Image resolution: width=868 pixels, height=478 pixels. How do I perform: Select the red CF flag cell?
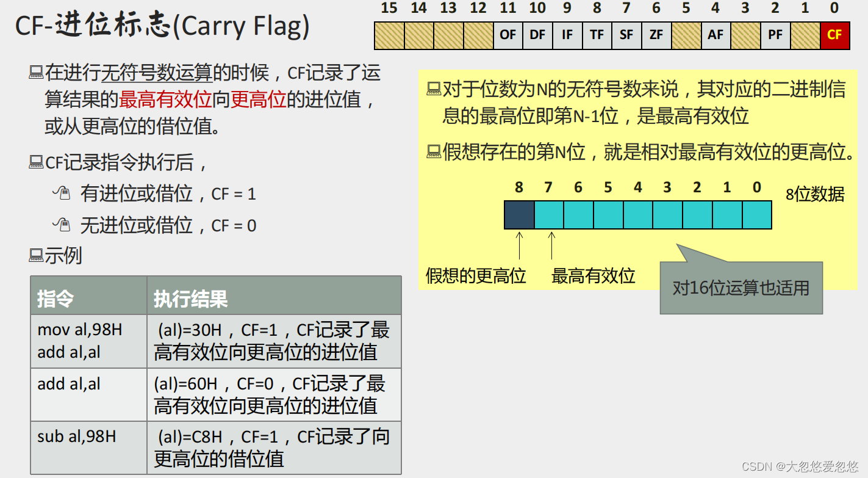834,35
